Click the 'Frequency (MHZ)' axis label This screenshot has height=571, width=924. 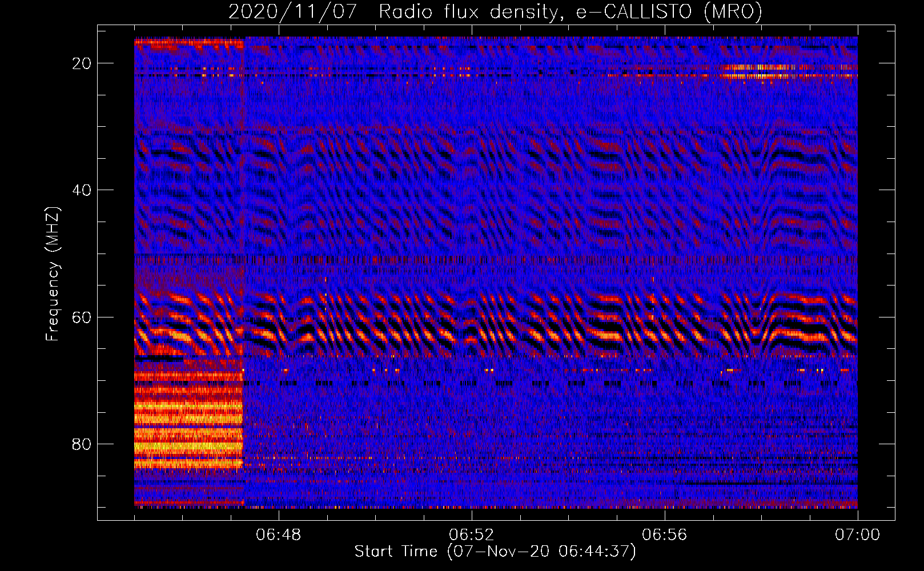pos(53,275)
